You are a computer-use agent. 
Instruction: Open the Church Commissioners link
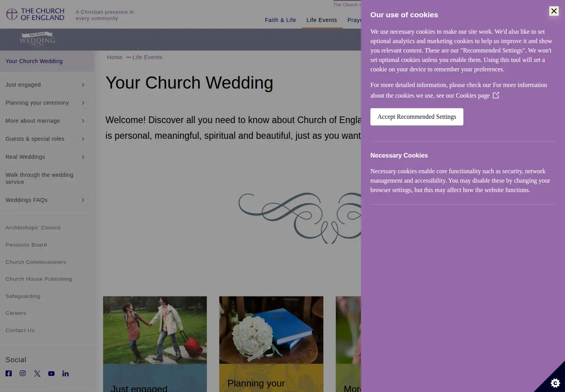(36, 262)
